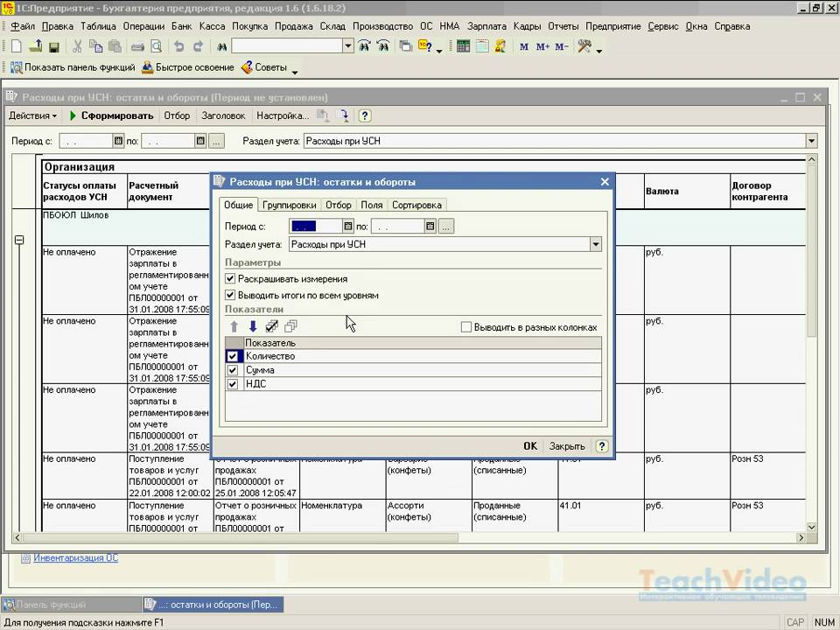
Task: Switch to the Поля tab
Action: click(372, 205)
